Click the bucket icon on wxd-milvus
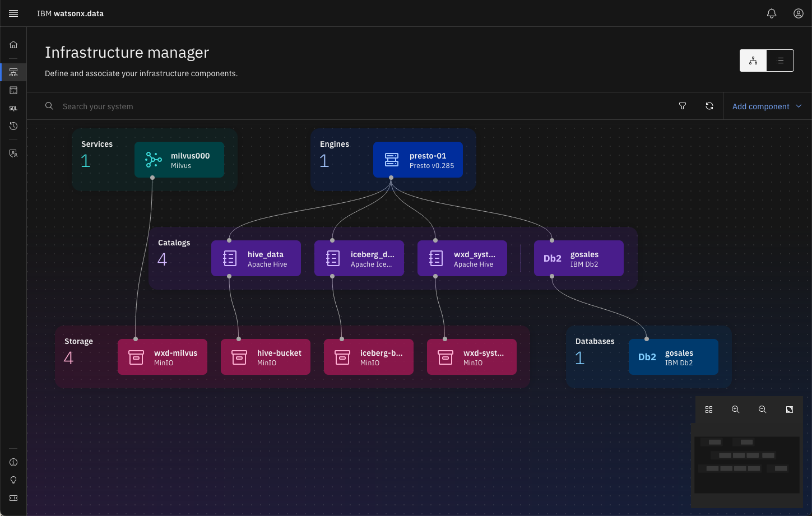The image size is (812, 516). pos(136,357)
